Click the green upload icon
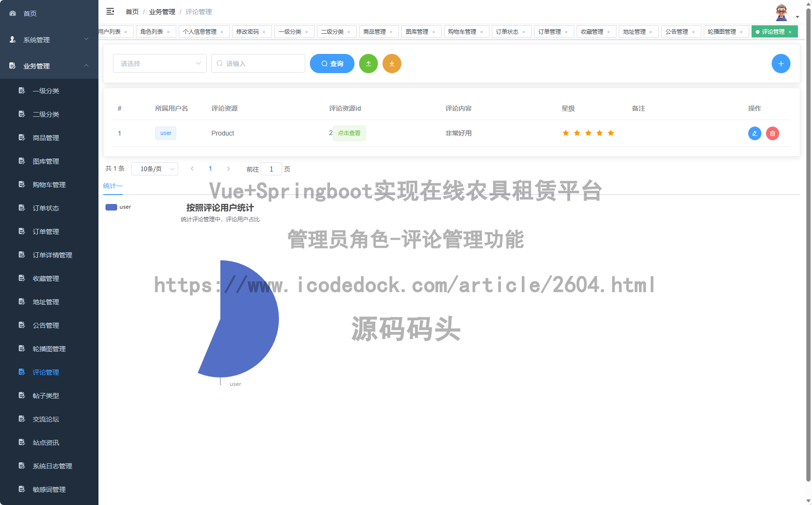The image size is (812, 505). point(368,63)
